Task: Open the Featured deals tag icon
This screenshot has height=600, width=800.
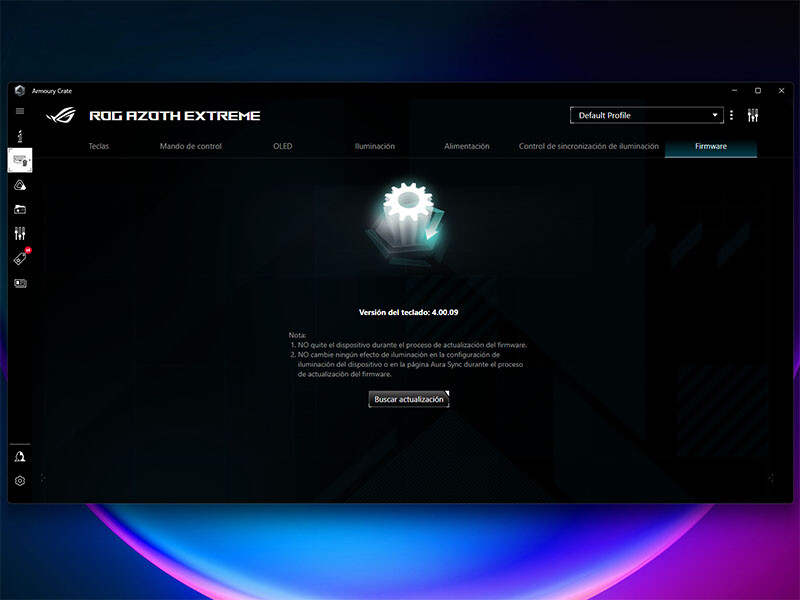Action: click(21, 257)
